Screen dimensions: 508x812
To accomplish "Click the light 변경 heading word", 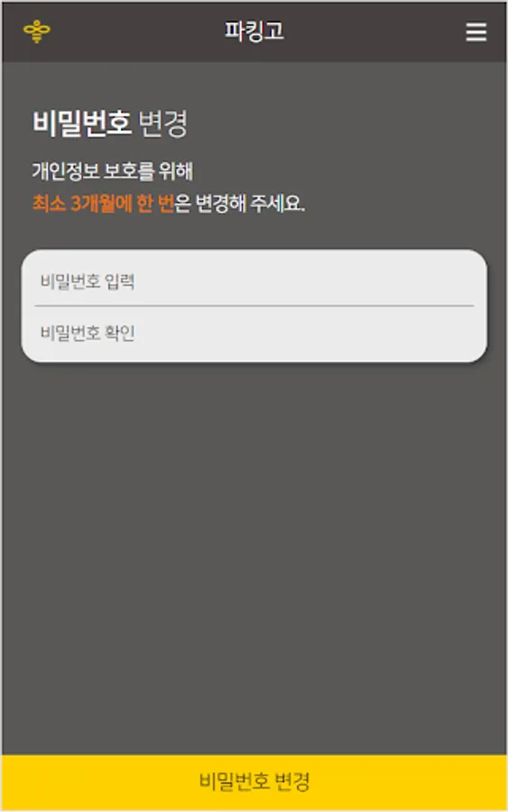I will [x=163, y=124].
